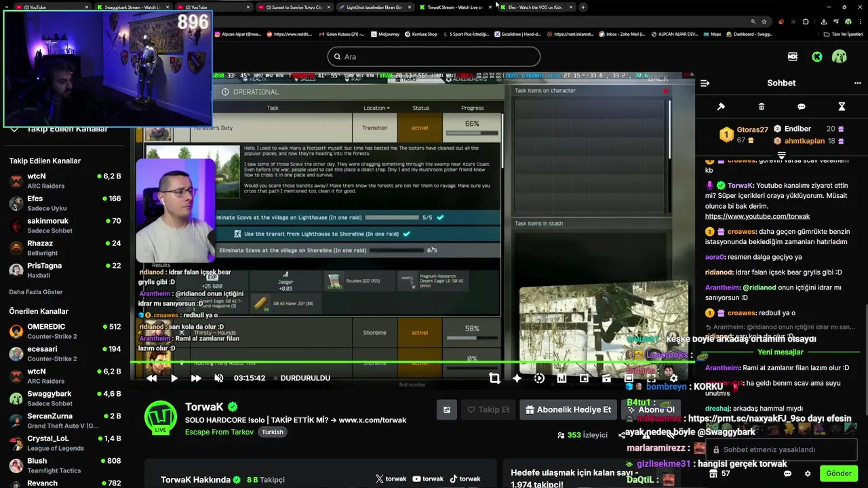Click the Gönder send button

pos(838,474)
